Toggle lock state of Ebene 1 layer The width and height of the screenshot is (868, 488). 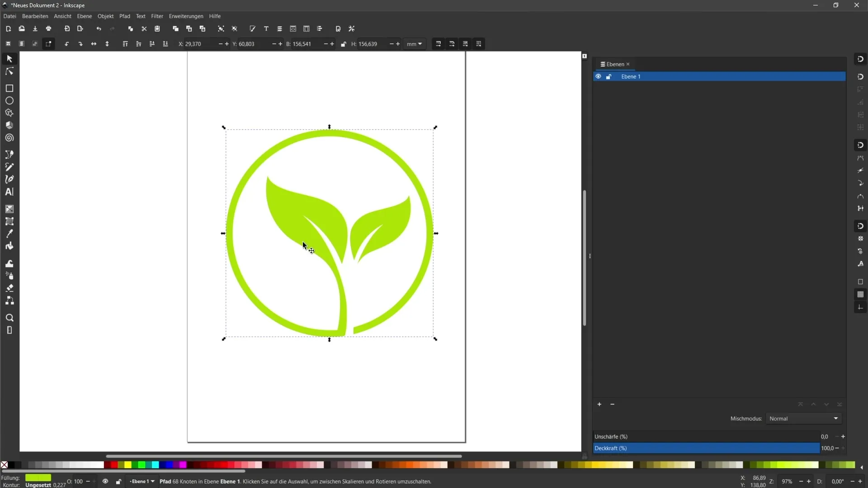point(609,76)
